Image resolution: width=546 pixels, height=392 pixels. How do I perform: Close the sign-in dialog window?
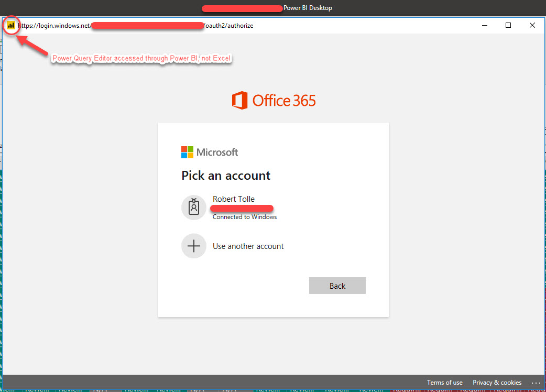532,25
